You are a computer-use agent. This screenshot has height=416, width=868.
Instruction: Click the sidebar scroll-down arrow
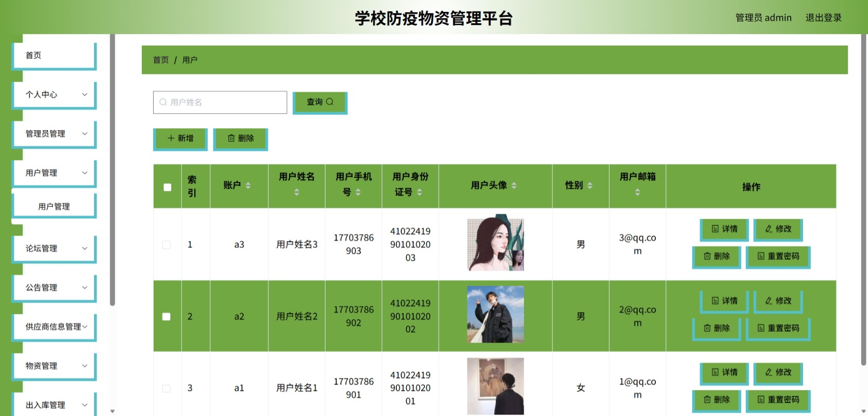point(112,411)
